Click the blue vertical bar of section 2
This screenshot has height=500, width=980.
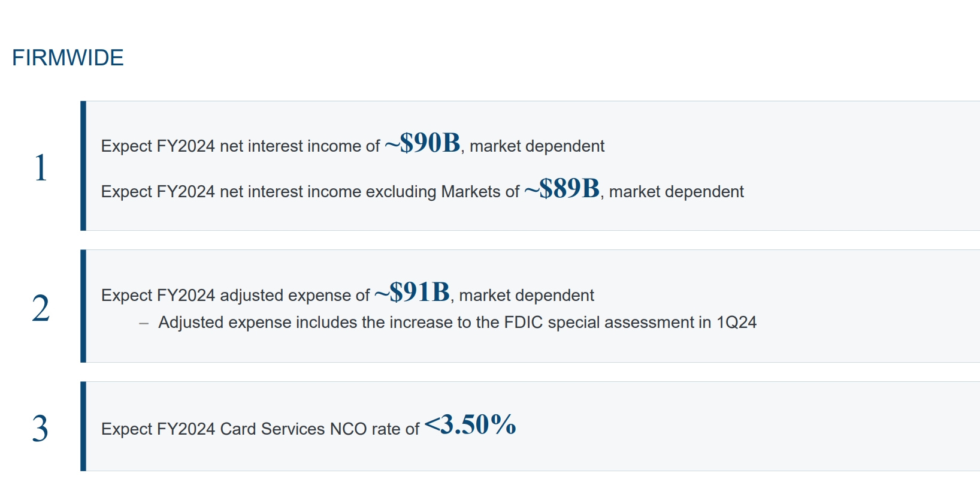coord(83,306)
